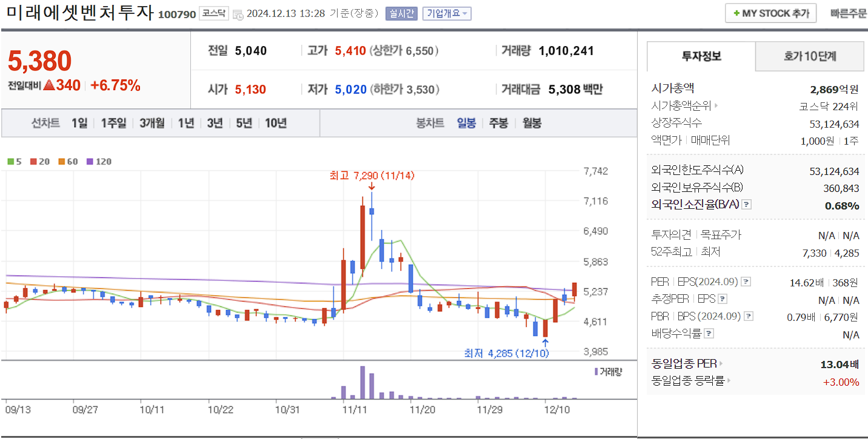Open 빠른주문 quick order
The height and width of the screenshot is (439, 868).
[848, 12]
